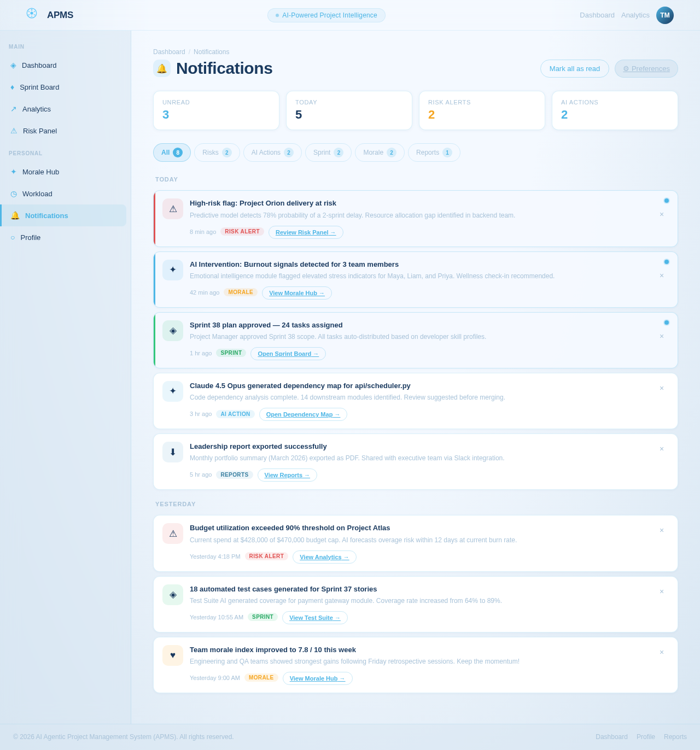Open Analytics from the top navigation
700x750 pixels.
coord(635,15)
